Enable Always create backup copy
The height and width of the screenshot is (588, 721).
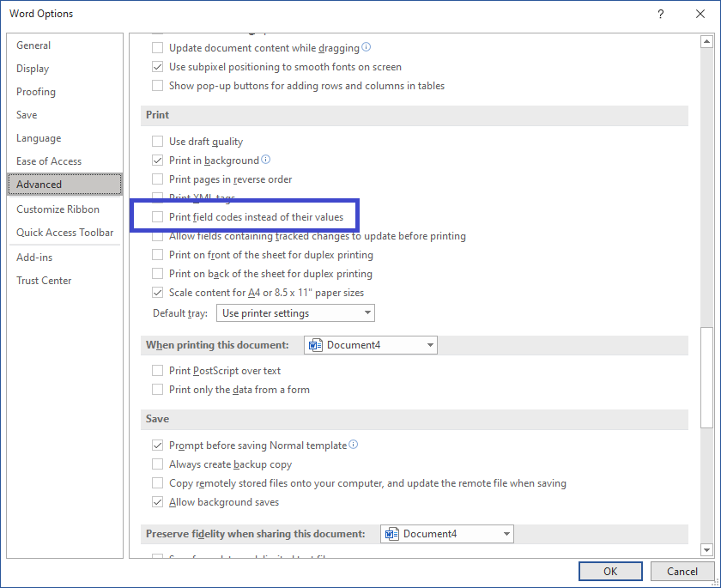point(157,464)
